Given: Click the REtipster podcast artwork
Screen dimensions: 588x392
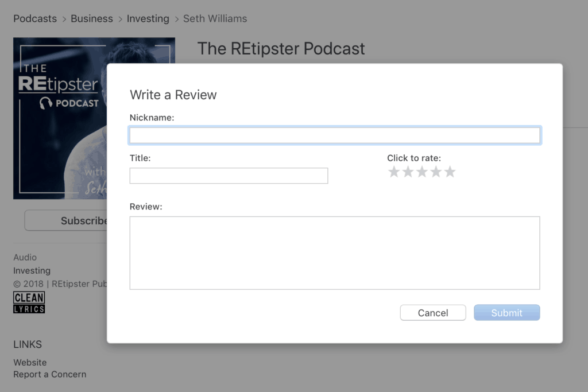Looking at the screenshot, I should click(x=60, y=118).
